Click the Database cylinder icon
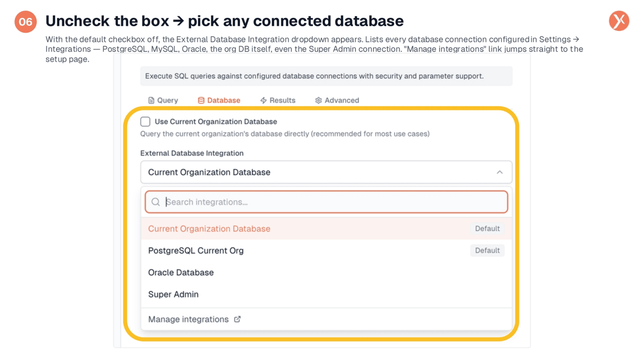The width and height of the screenshot is (644, 362). click(x=201, y=100)
